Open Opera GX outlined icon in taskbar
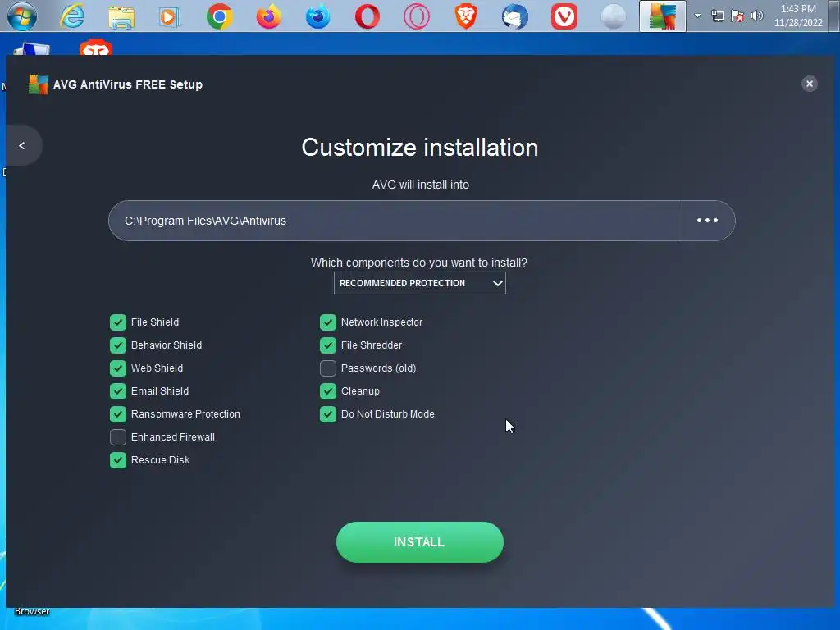 coord(417,16)
